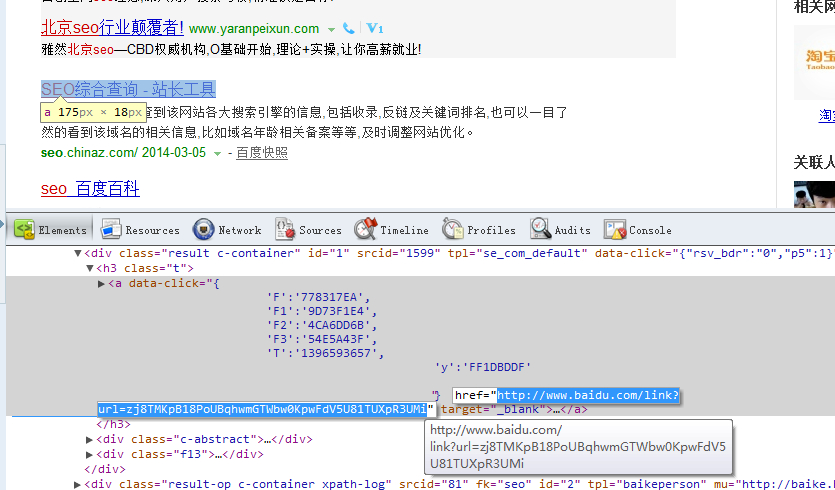The image size is (835, 490).
Task: Switch to the Network tab label
Action: 240,230
